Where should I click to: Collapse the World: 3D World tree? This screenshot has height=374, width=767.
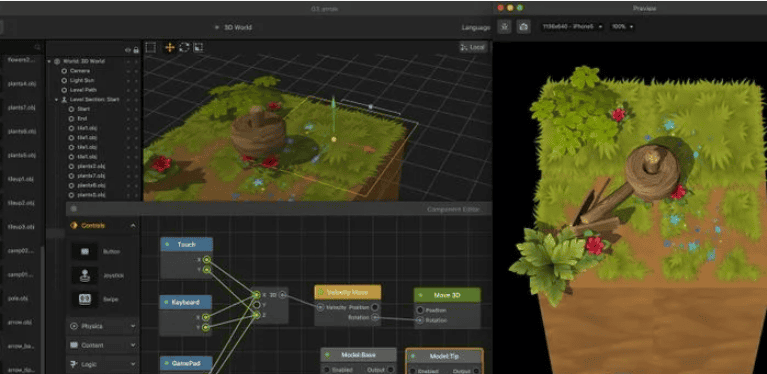pos(49,62)
